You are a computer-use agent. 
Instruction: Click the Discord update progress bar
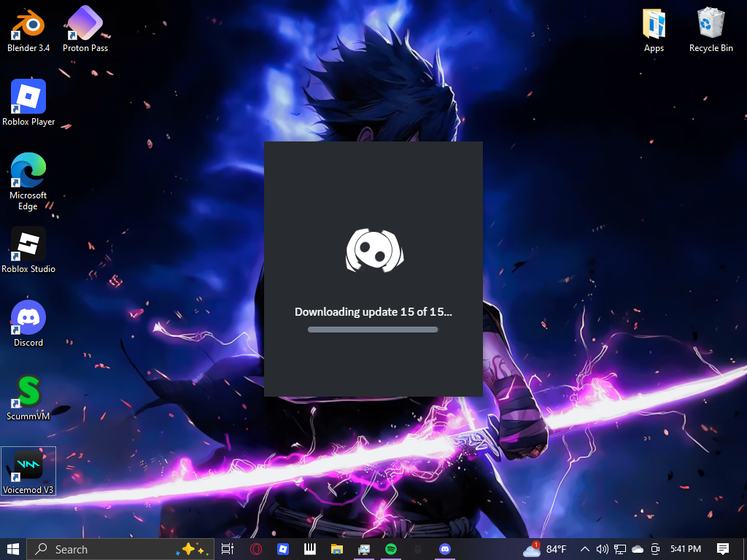[373, 330]
